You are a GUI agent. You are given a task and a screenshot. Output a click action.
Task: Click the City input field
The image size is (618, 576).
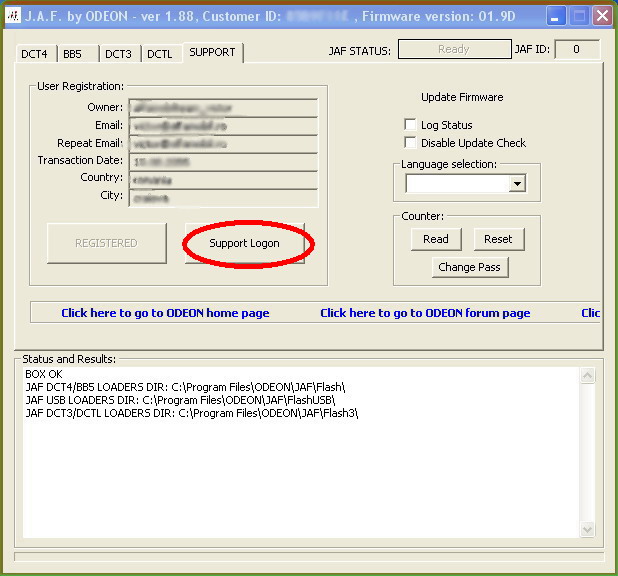click(x=223, y=198)
